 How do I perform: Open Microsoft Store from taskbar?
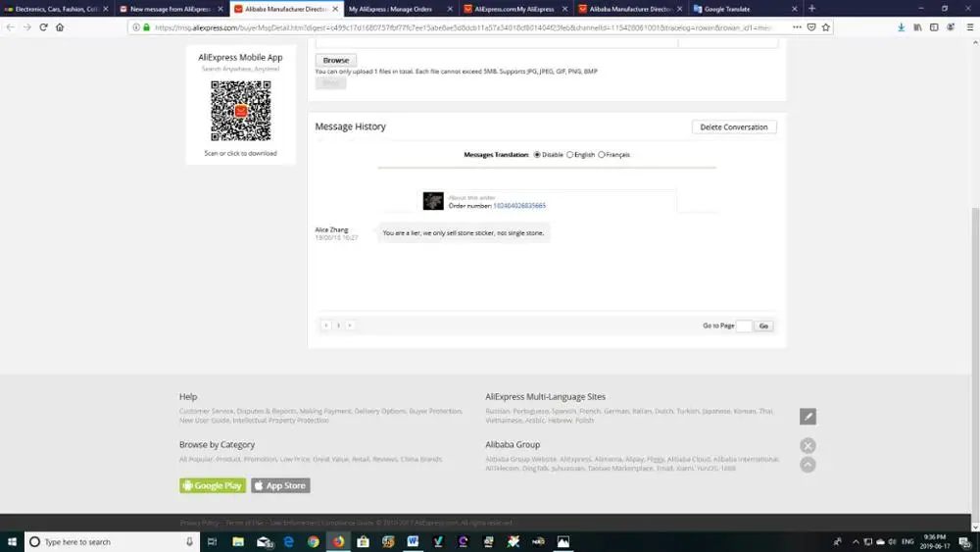[364, 541]
